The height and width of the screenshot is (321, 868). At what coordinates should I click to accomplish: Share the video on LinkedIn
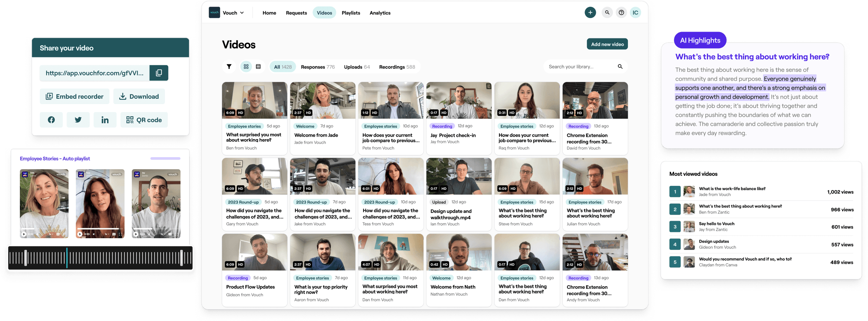click(105, 119)
